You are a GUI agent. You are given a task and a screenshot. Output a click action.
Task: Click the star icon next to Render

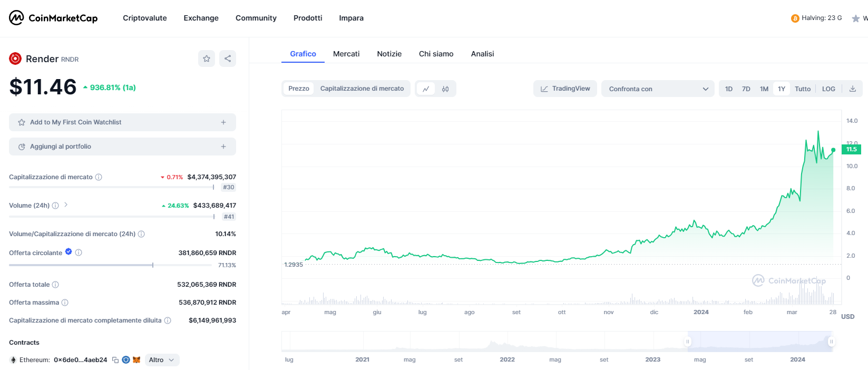point(207,59)
